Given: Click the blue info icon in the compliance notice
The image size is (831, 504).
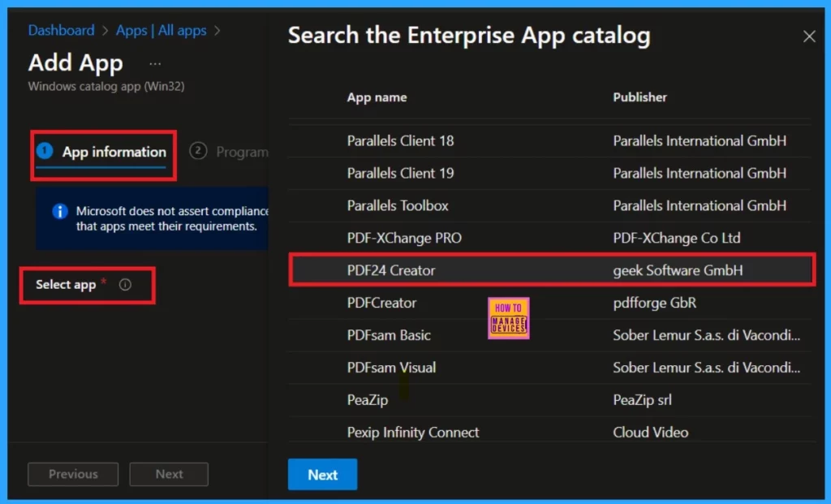Looking at the screenshot, I should coord(60,212).
